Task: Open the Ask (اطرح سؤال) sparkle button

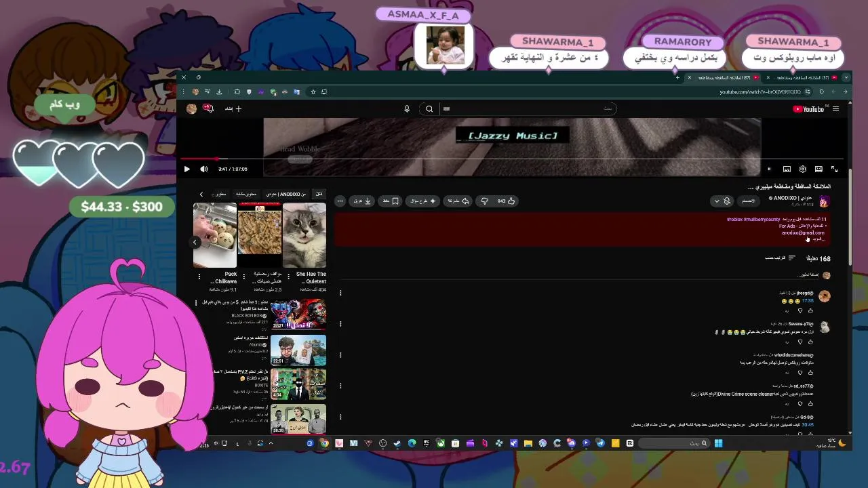Action: point(422,201)
